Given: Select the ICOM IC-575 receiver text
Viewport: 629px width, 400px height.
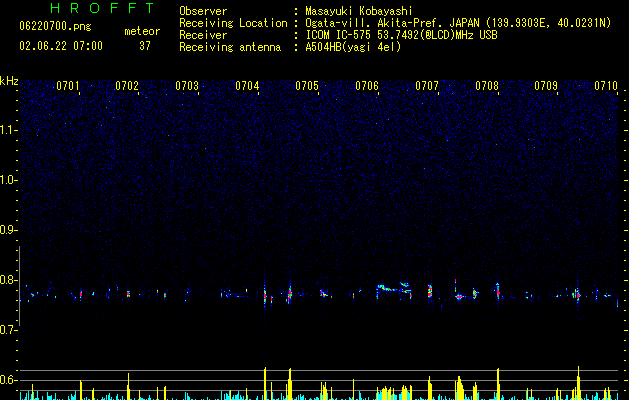Looking at the screenshot, I should pyautogui.click(x=401, y=35).
